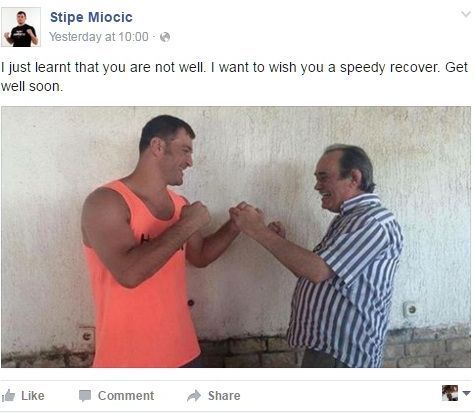The image size is (475, 413).
Task: Click the globe public audience icon
Action: pos(165,37)
